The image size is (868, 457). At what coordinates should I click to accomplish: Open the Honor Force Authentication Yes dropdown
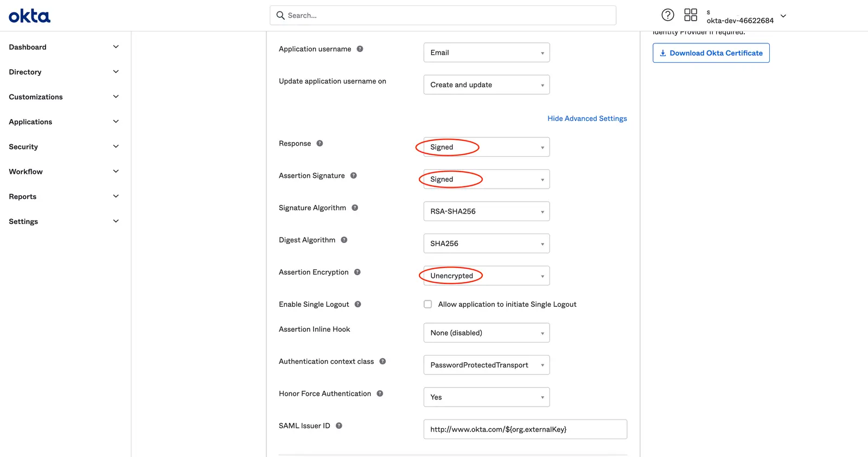(x=486, y=397)
